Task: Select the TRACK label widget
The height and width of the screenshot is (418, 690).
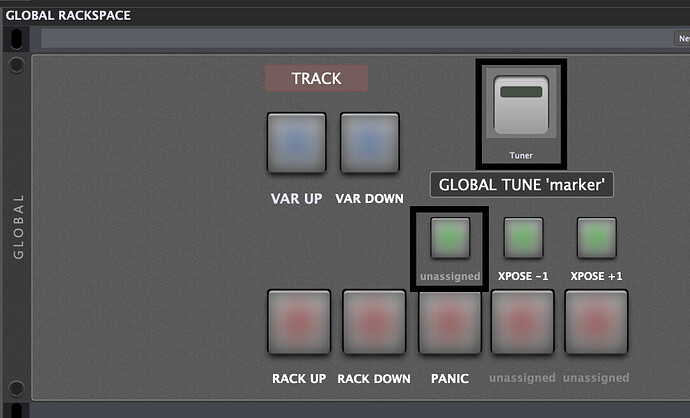Action: pos(316,78)
